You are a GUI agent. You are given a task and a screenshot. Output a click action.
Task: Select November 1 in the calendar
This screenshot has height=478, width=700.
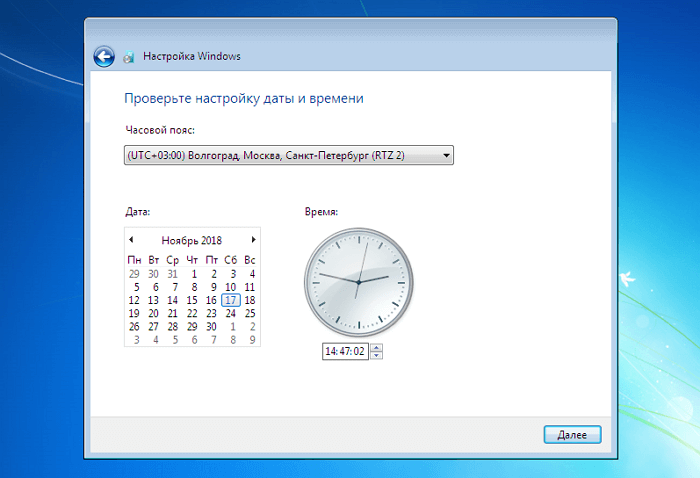tap(193, 273)
